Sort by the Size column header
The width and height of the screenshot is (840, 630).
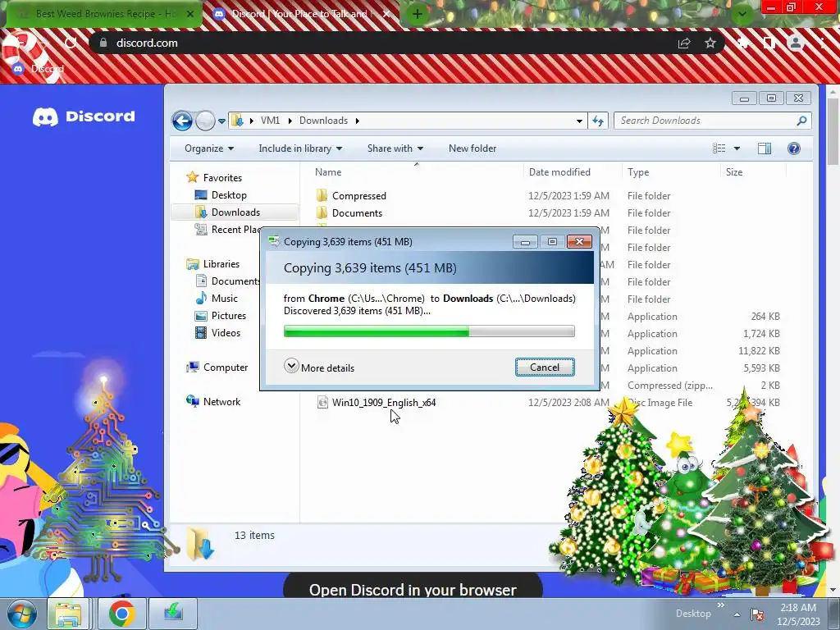tap(734, 172)
